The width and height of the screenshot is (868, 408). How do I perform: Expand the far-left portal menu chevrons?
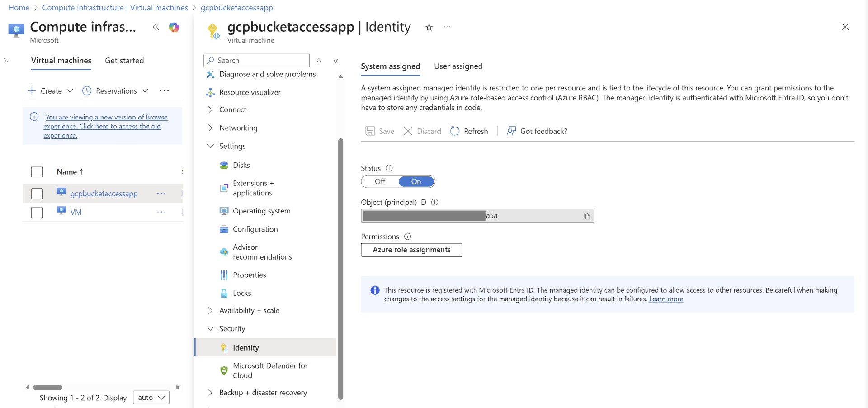pyautogui.click(x=6, y=61)
